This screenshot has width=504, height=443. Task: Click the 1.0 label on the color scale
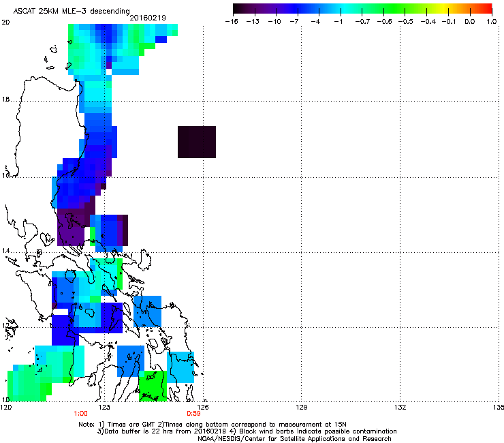coord(492,22)
